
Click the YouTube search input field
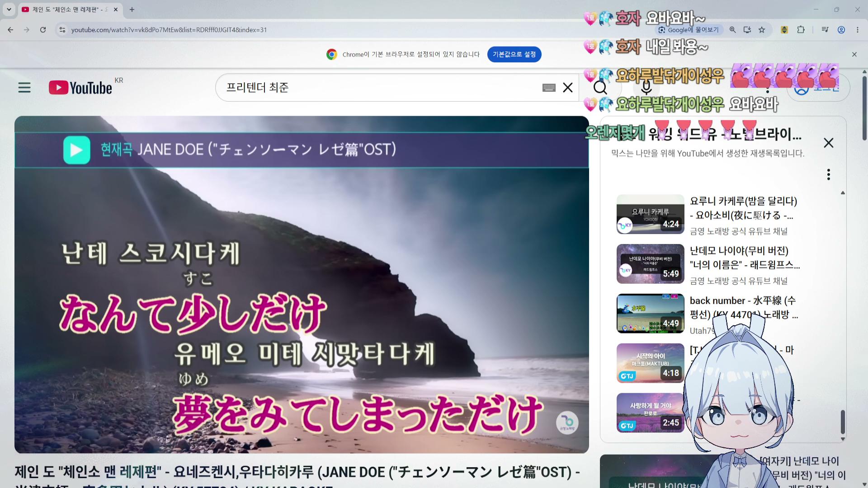[380, 87]
